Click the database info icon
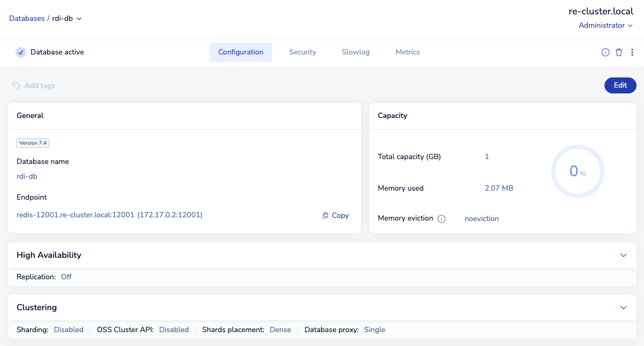This screenshot has height=346, width=644. 606,52
